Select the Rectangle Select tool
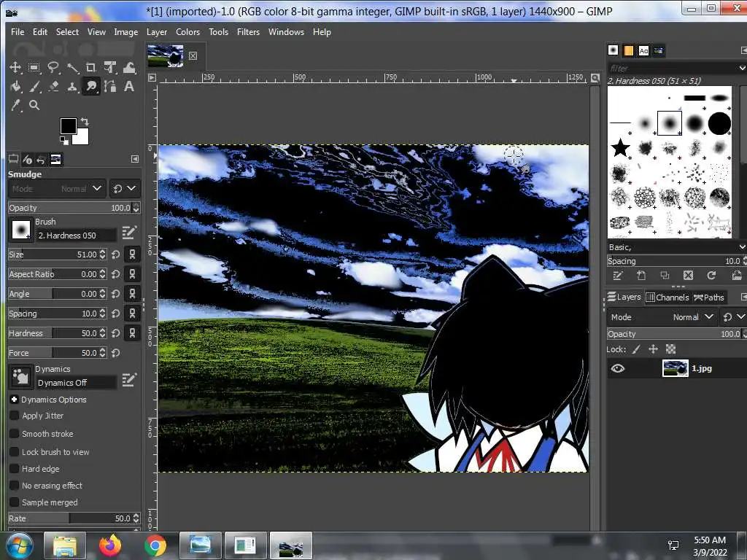Screen dimensions: 747x560 34,68
